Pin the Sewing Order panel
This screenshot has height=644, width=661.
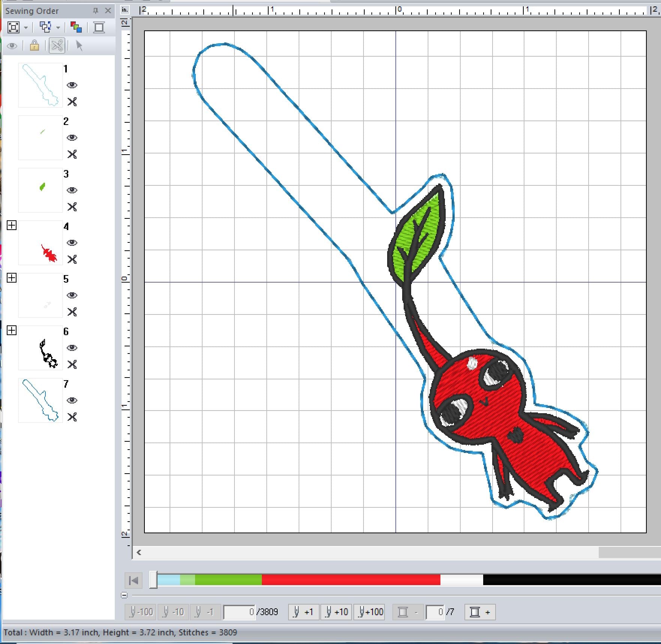[x=96, y=11]
